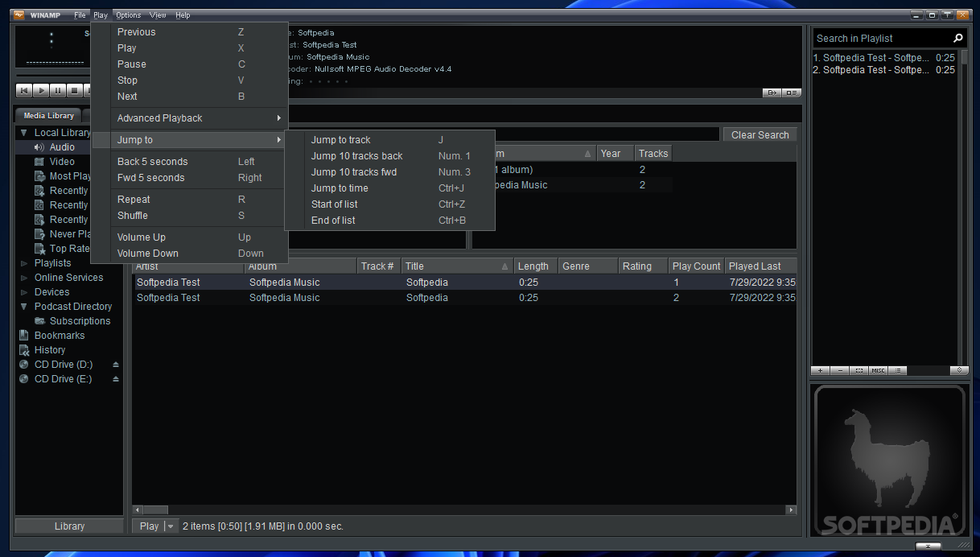Open the File menu
The height and width of the screenshot is (557, 980).
coord(80,15)
